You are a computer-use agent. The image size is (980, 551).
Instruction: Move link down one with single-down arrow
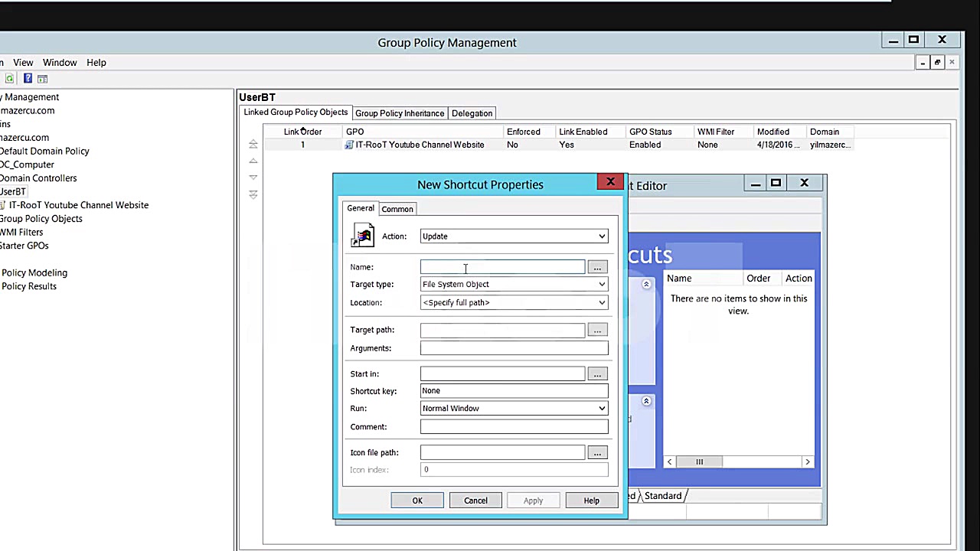point(253,178)
